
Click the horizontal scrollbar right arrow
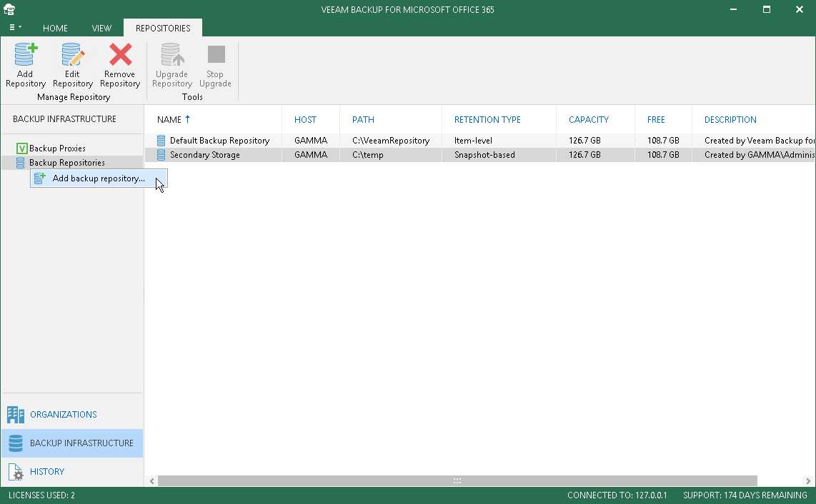(808, 481)
